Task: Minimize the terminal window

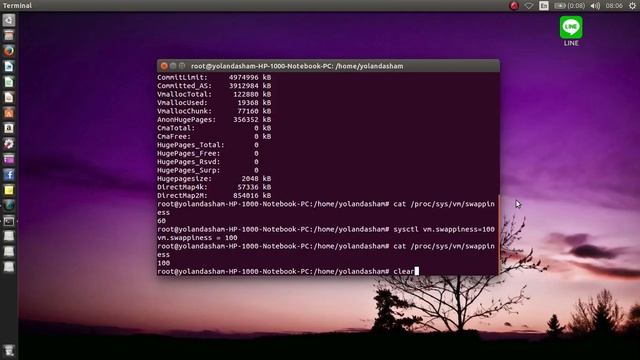Action: click(x=173, y=66)
